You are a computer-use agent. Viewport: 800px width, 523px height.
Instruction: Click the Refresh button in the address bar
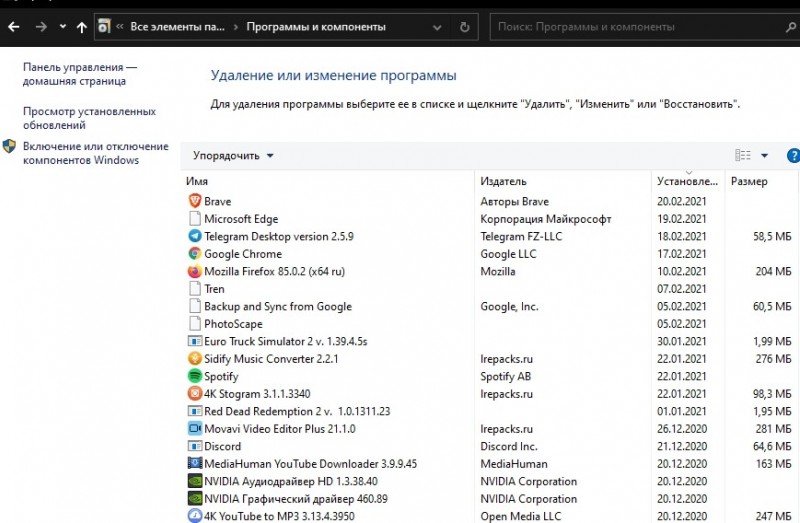point(464,27)
